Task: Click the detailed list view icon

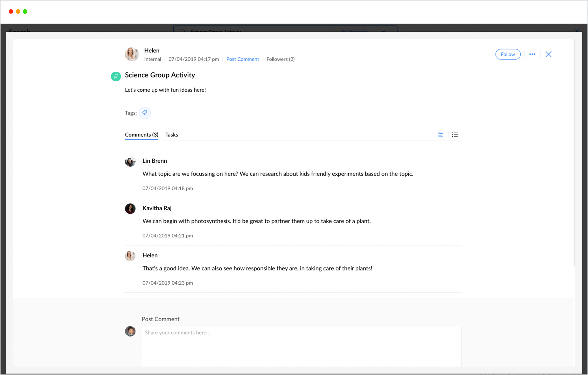Action: coord(455,134)
